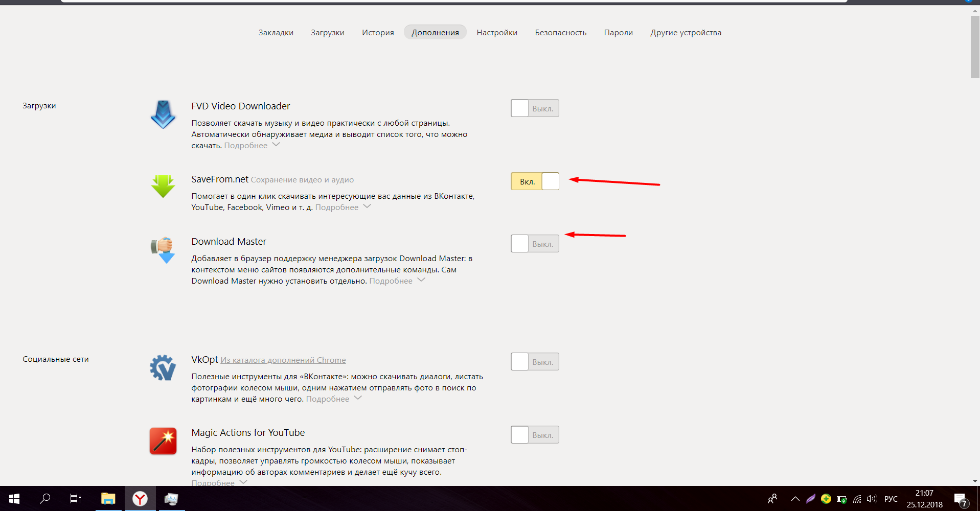
Task: Click the vertical page scrollbar thumb
Action: coord(975,47)
